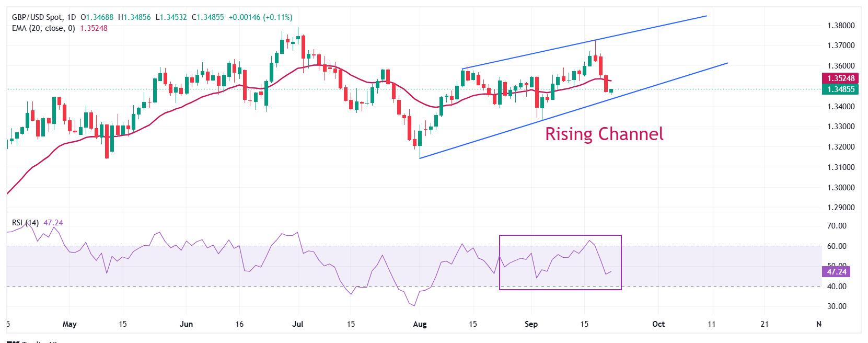Viewport: 868px width, 343px height.
Task: Click the 1.38000 price axis label
Action: pyautogui.click(x=841, y=25)
